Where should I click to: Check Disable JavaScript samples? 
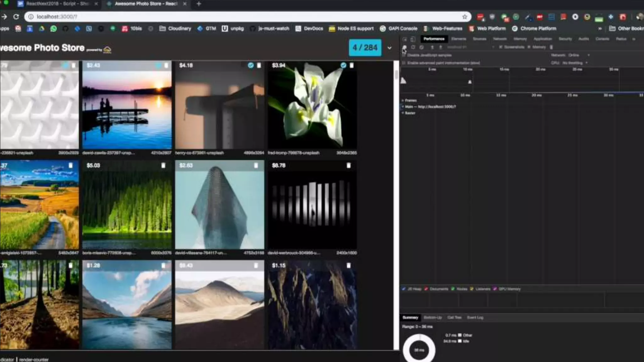pos(404,55)
